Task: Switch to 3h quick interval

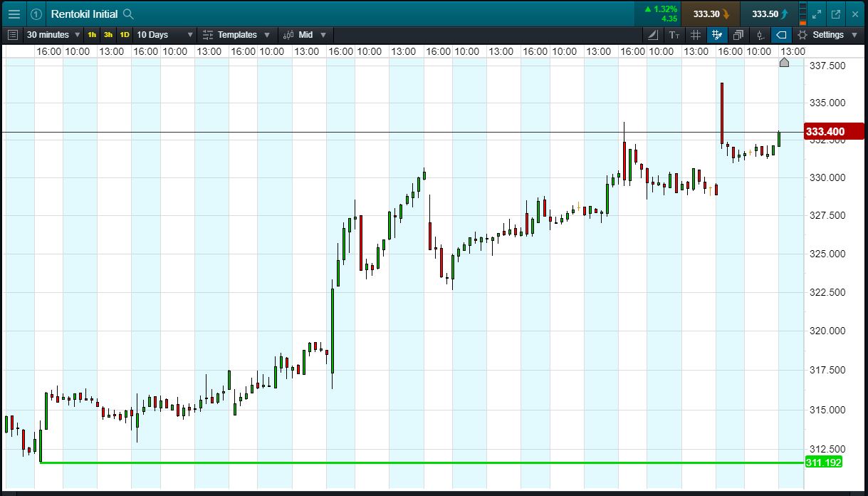Action: coord(108,34)
